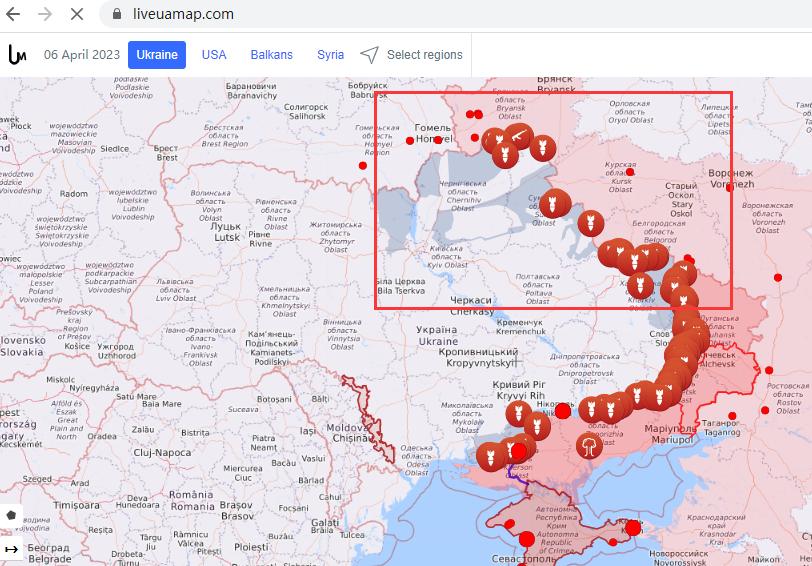Click the polygon draw tool icon

click(x=11, y=515)
